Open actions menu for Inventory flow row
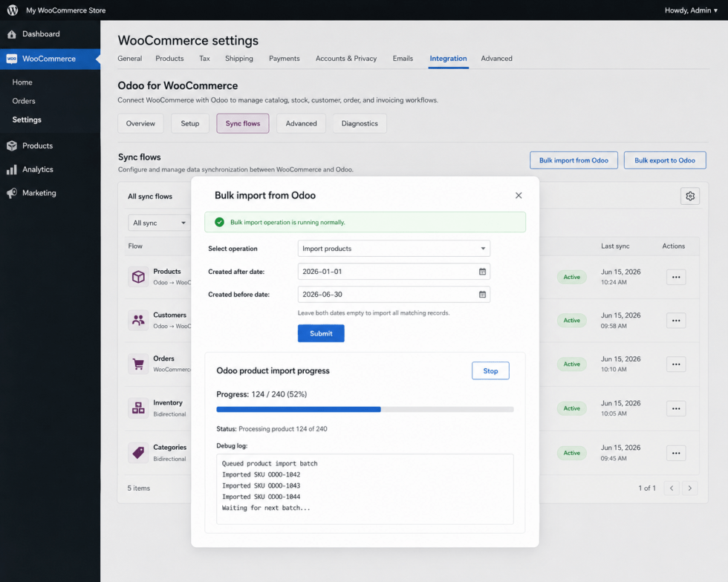This screenshot has width=728, height=582. coord(676,408)
